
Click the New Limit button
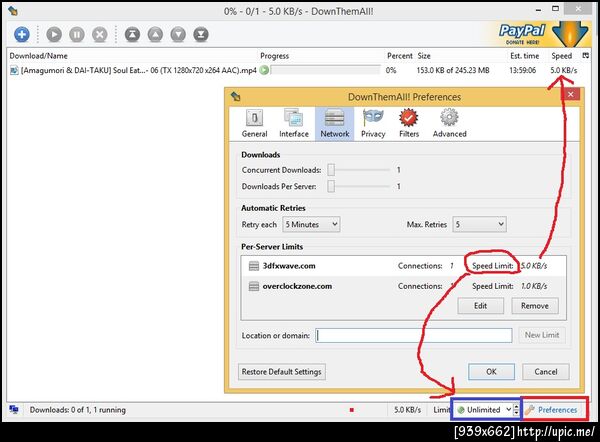pyautogui.click(x=542, y=335)
